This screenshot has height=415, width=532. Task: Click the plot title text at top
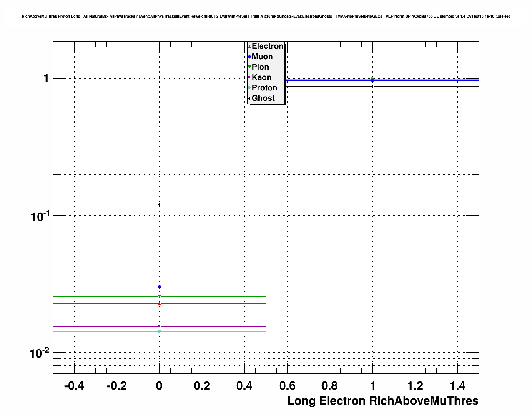coord(266,16)
